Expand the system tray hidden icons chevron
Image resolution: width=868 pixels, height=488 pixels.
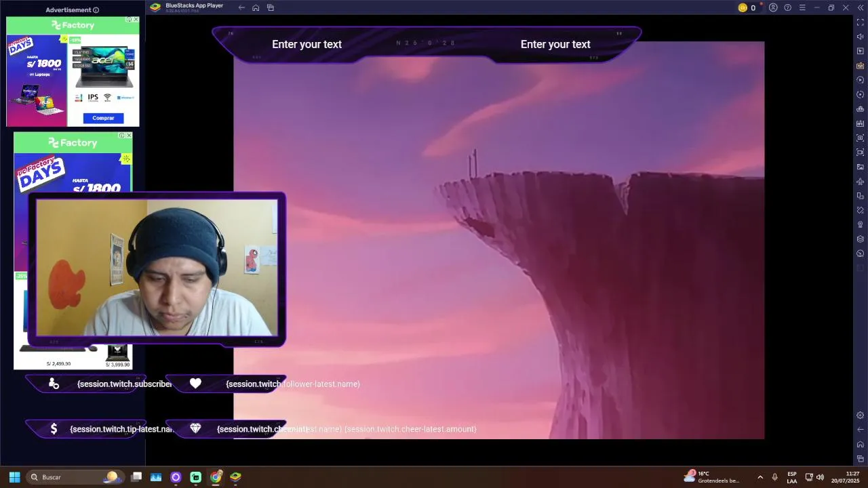(760, 477)
